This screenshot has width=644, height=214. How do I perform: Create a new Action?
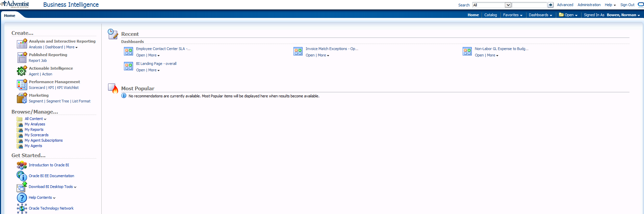click(x=47, y=74)
